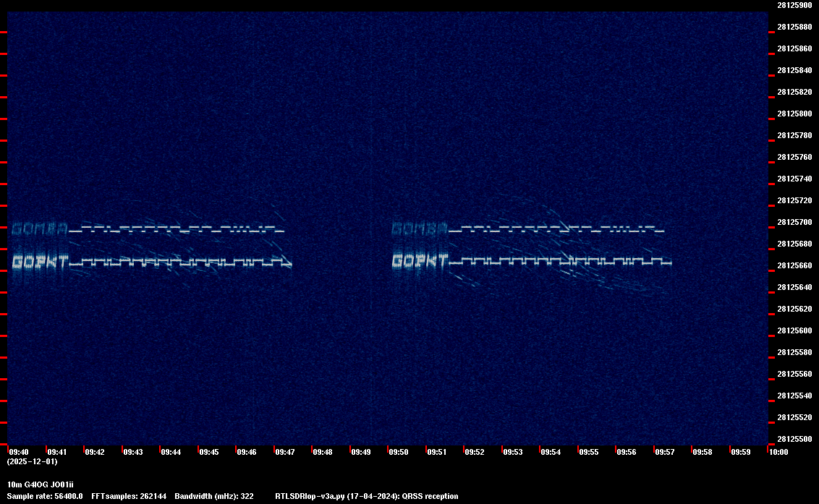The image size is (819, 504).
Task: Select the 09:47 time label
Action: click(x=285, y=452)
